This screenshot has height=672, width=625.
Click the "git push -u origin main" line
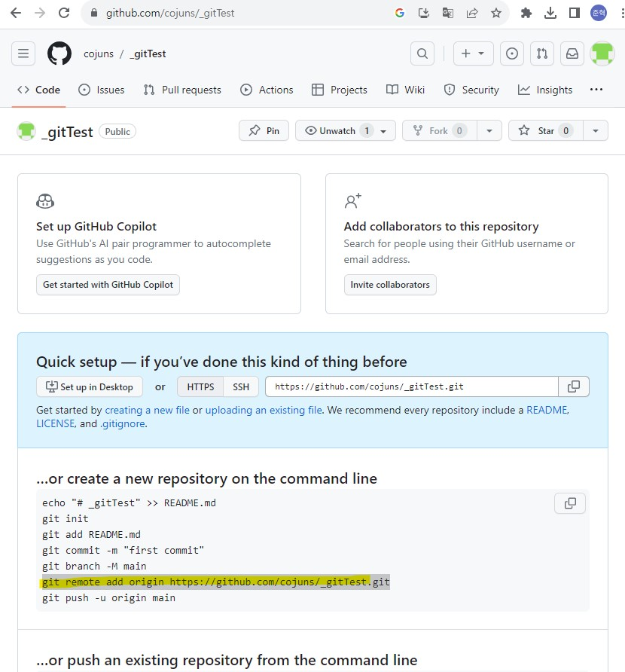pyautogui.click(x=108, y=598)
